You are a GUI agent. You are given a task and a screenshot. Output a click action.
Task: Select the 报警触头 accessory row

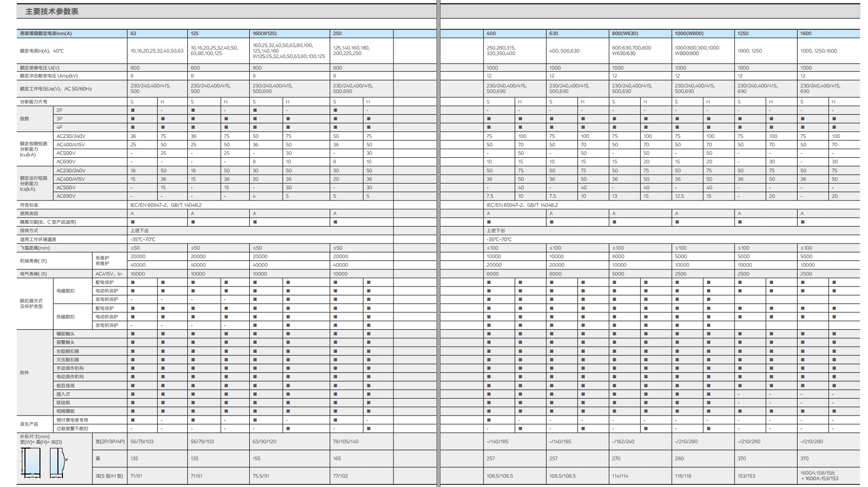click(x=65, y=342)
